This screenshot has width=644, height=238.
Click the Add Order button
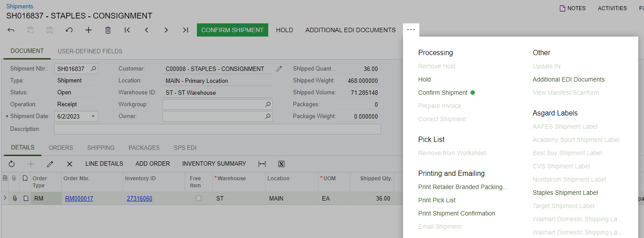[x=153, y=164]
